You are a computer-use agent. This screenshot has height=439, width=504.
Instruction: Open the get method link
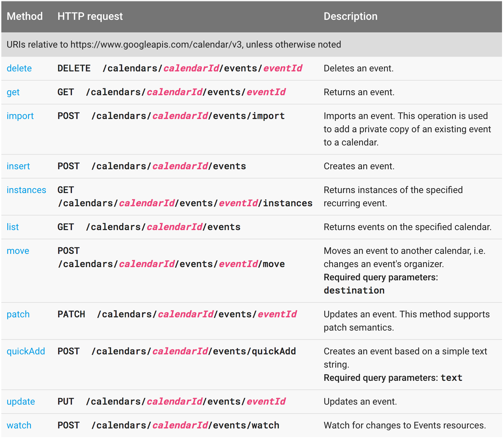point(13,92)
